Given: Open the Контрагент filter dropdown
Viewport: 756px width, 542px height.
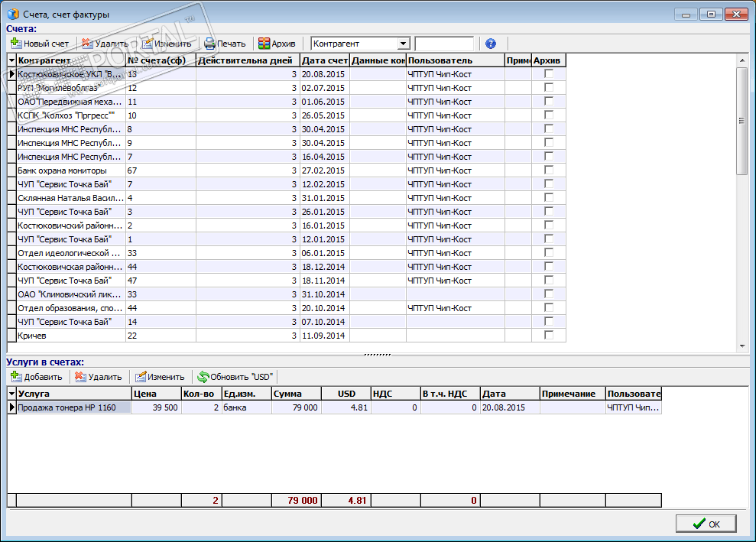Looking at the screenshot, I should (403, 44).
